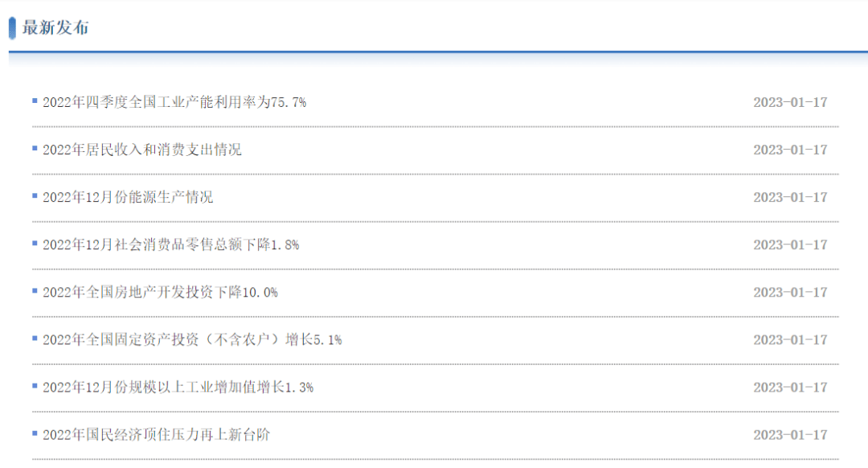Open the 全国房地产开发投资下降10.0% article
The image size is (868, 468).
[160, 293]
